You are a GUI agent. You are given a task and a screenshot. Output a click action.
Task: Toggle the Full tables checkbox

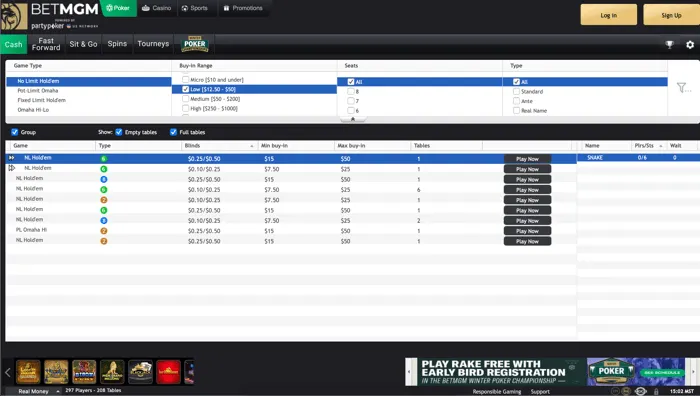point(173,132)
